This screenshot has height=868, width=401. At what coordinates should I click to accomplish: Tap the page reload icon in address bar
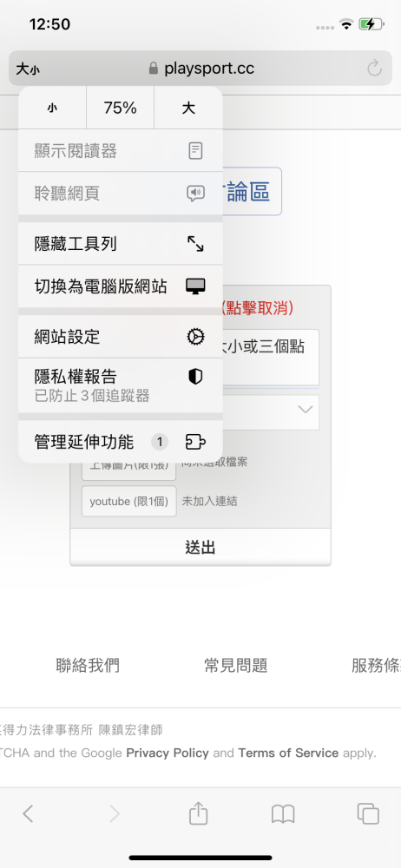point(374,69)
